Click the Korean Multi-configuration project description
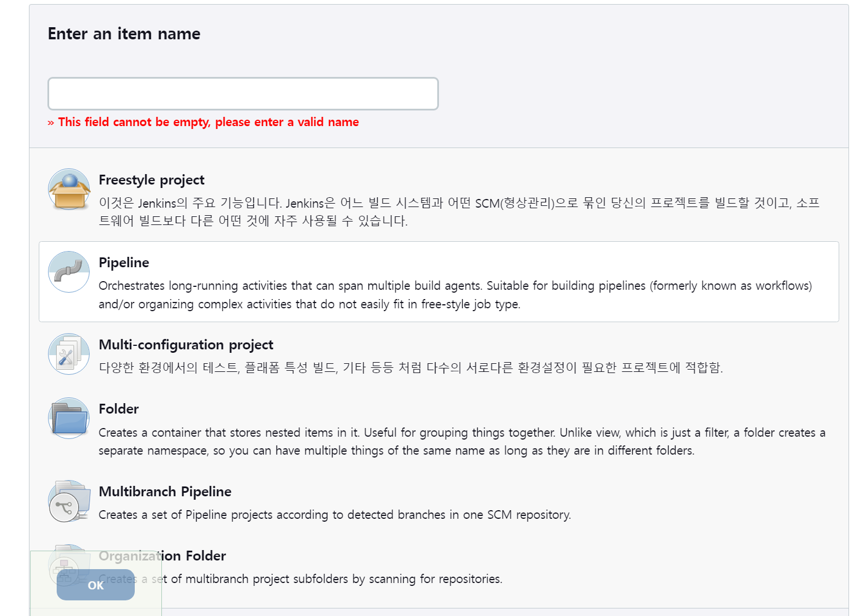 (x=411, y=368)
